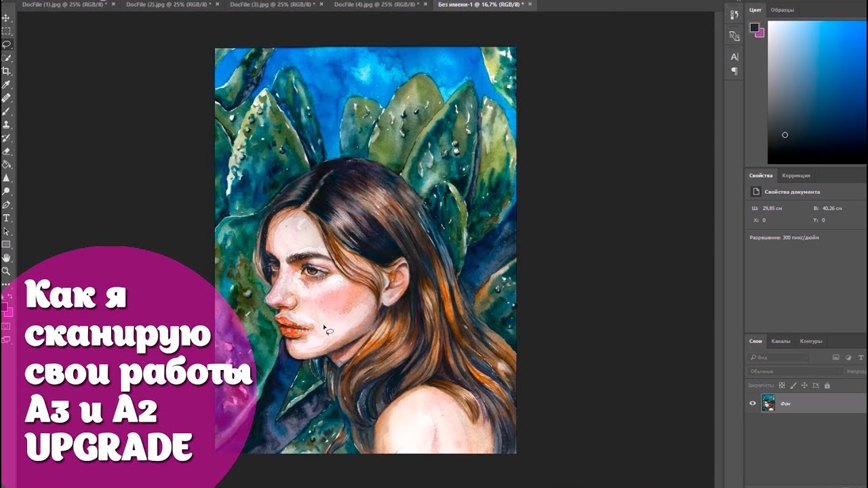Switch to the Коррекция tab
Image resolution: width=868 pixels, height=488 pixels.
[796, 176]
